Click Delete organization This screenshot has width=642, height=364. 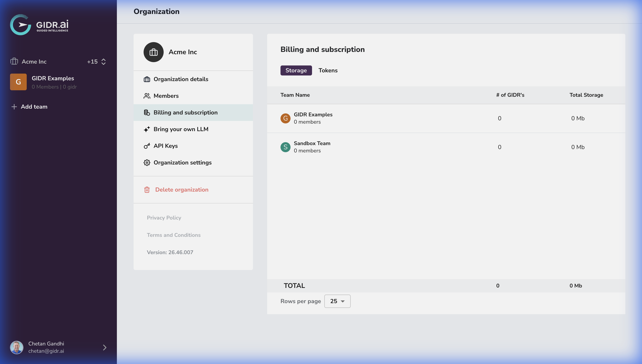182,190
